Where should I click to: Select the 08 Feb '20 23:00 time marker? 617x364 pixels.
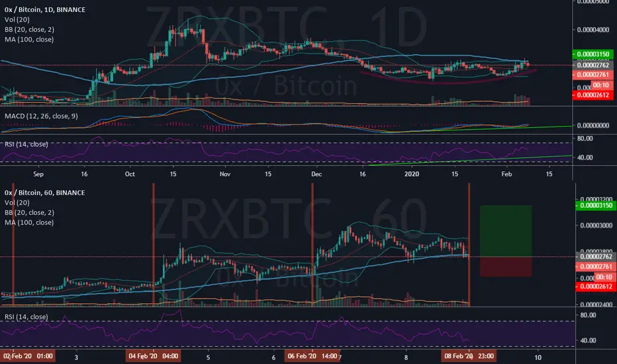click(469, 356)
